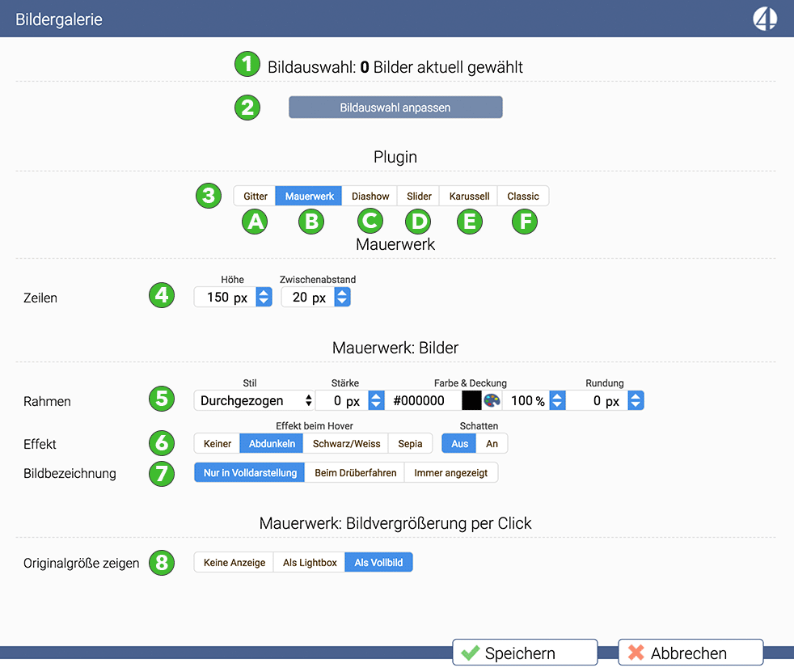794x672 pixels.
Task: Click the Rundung stepper arrows
Action: click(x=636, y=400)
